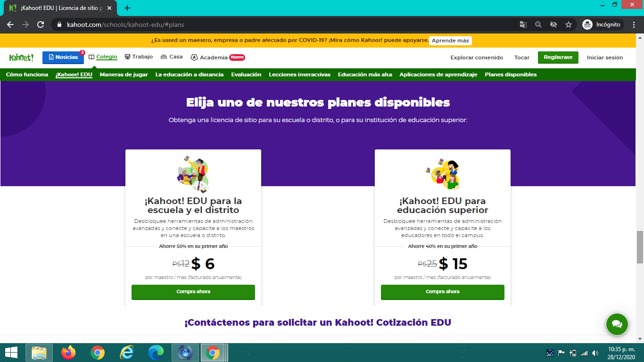Image resolution: width=644 pixels, height=362 pixels.
Task: Open Windows Start menu
Action: click(x=11, y=353)
